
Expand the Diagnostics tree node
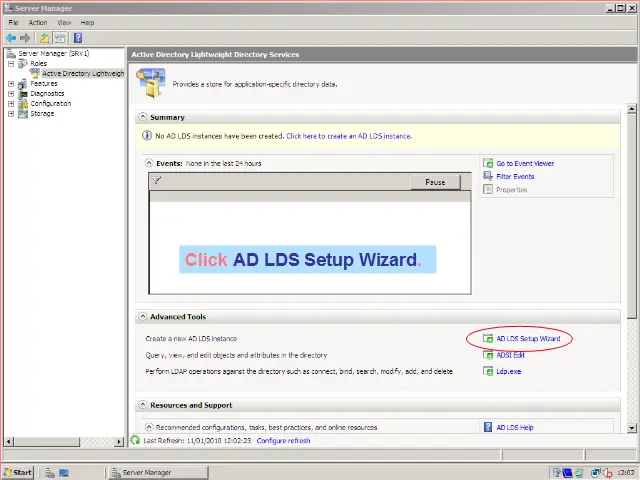pyautogui.click(x=11, y=93)
